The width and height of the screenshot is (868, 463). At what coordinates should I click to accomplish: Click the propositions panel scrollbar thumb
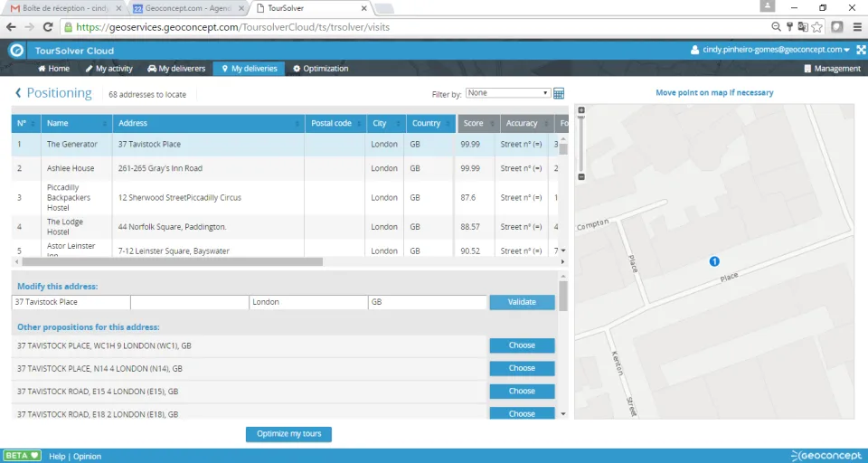(x=563, y=296)
